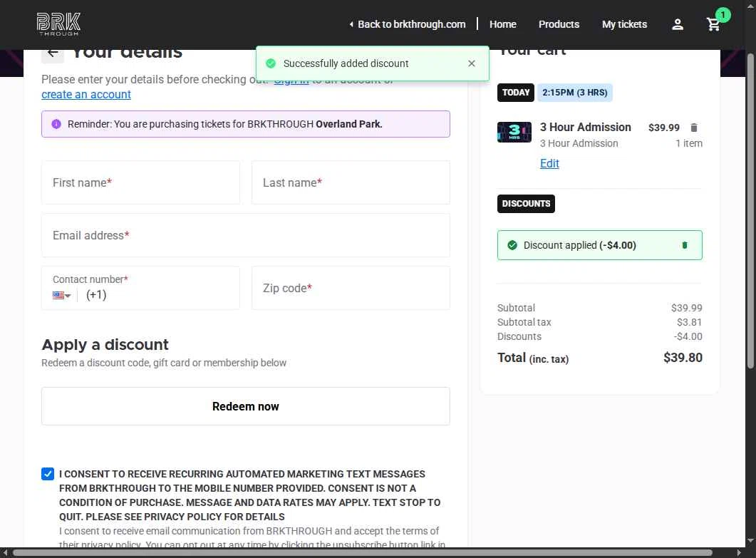756x558 pixels.
Task: Click the BRKTHROUGH logo
Action: click(x=58, y=24)
